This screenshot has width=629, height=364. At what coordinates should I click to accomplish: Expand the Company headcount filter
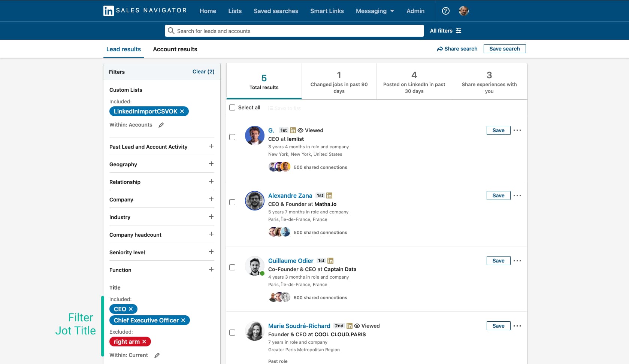coord(211,234)
